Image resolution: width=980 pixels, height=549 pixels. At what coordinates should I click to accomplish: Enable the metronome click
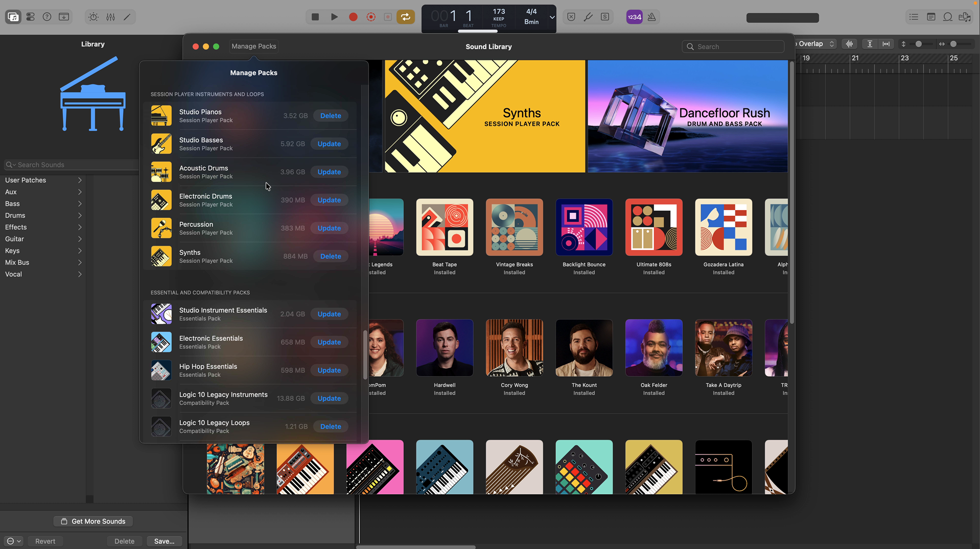point(651,17)
